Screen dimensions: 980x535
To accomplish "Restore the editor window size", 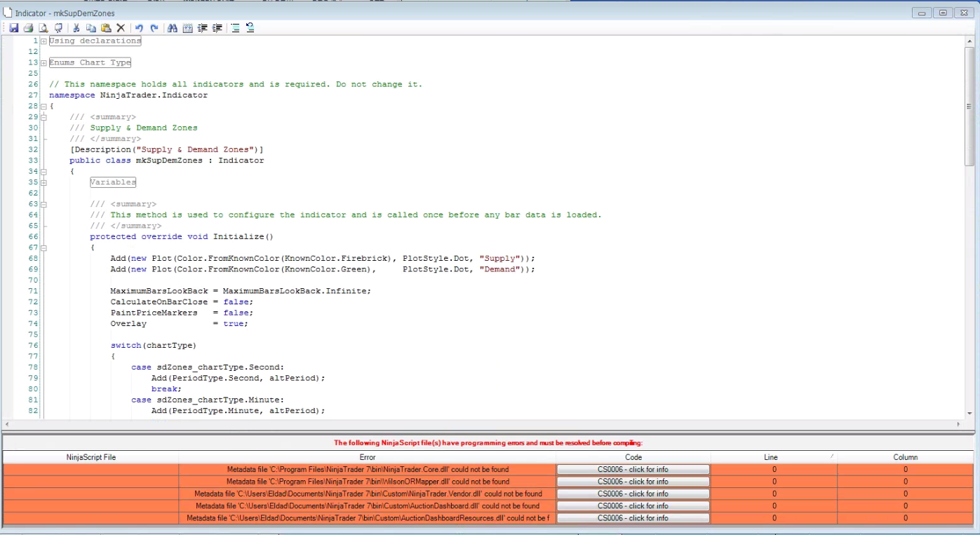I will pos(944,13).
